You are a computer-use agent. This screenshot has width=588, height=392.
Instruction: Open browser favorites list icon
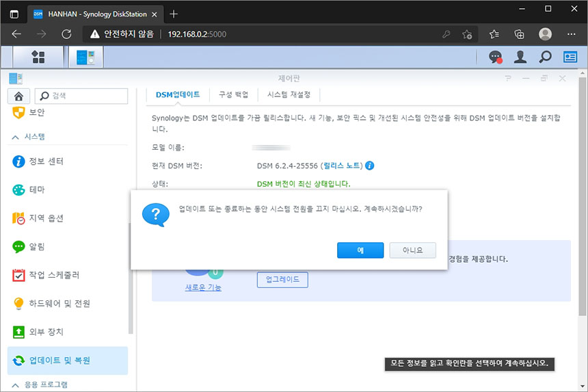(494, 34)
